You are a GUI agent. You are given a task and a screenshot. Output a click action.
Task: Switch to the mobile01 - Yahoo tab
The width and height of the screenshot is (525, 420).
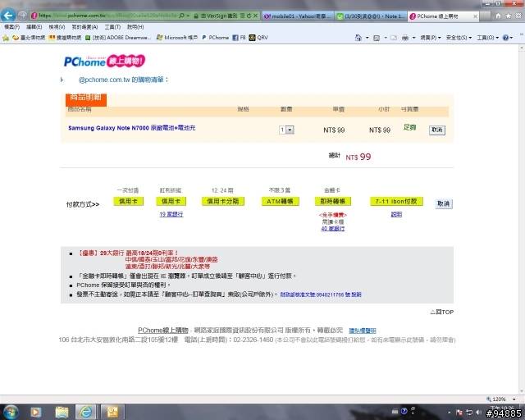[x=298, y=16]
